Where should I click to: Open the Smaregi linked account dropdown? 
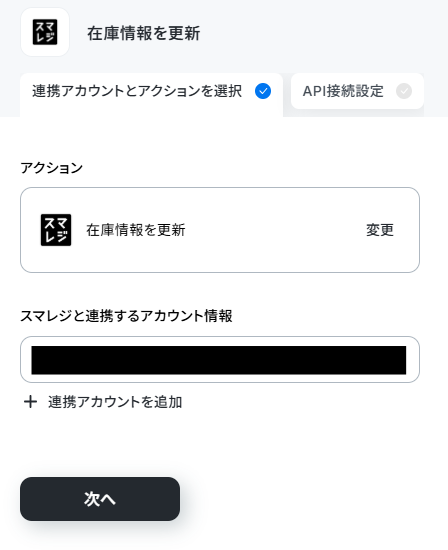coord(220,360)
